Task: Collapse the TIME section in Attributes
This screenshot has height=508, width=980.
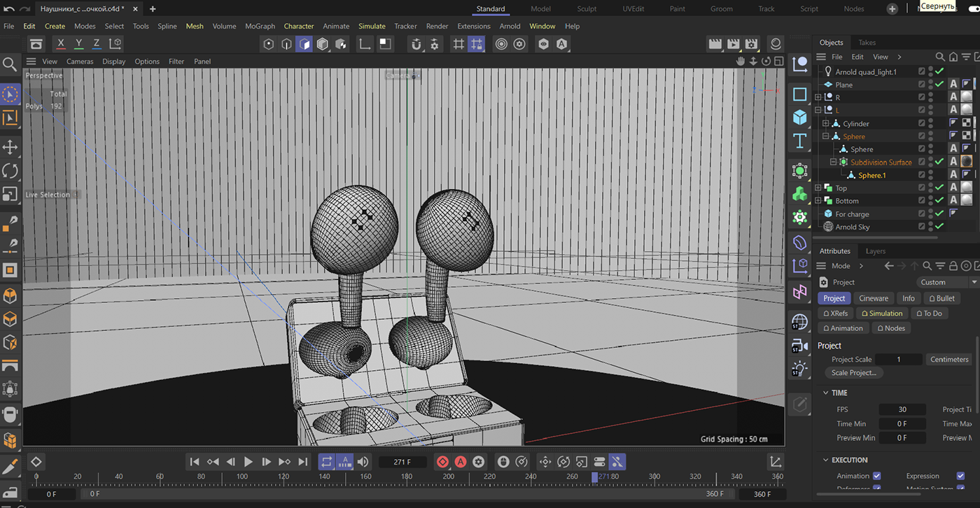Action: [x=826, y=393]
